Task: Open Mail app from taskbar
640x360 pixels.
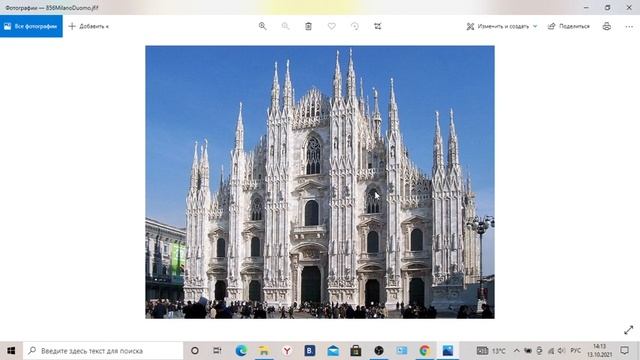Action: (x=333, y=351)
